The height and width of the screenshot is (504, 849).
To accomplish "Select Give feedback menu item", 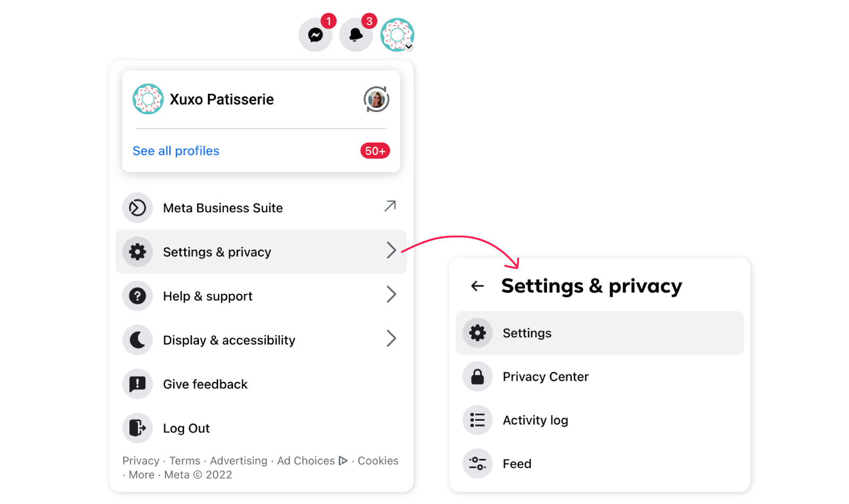I will tap(261, 384).
